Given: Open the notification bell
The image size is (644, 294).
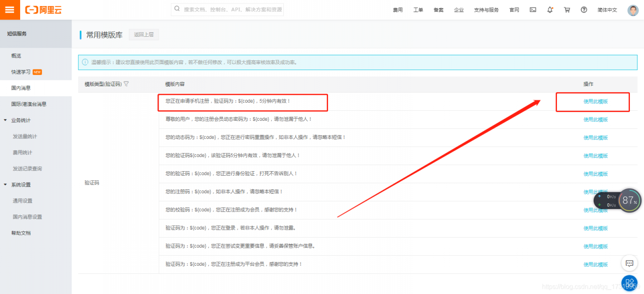Looking at the screenshot, I should click(x=550, y=10).
